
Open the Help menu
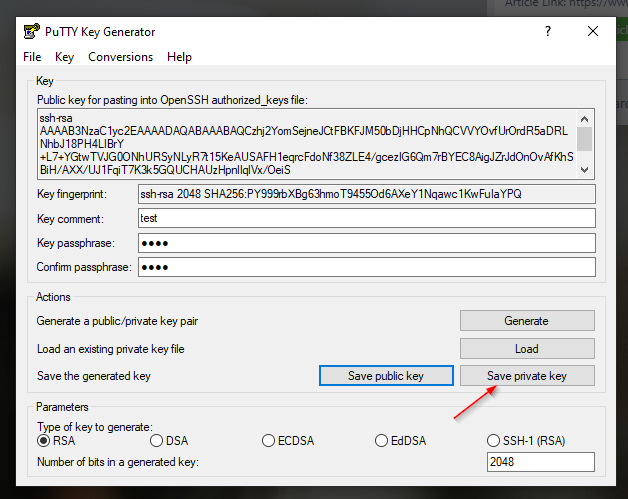tap(179, 57)
